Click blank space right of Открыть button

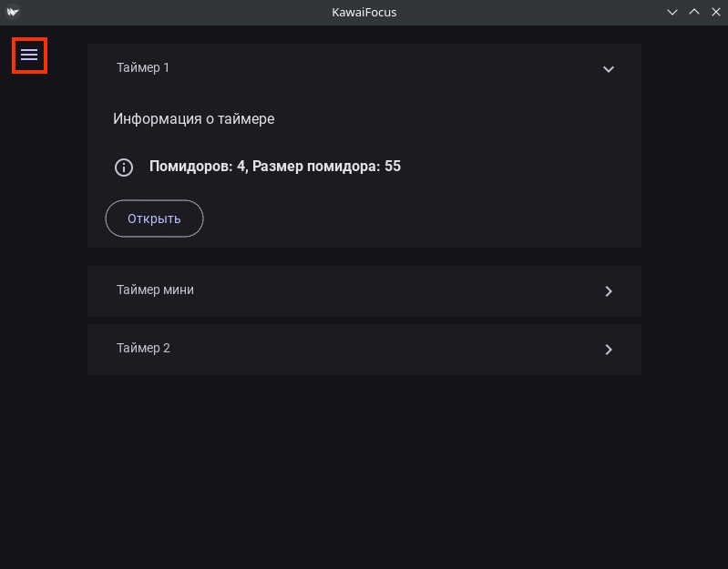(410, 218)
